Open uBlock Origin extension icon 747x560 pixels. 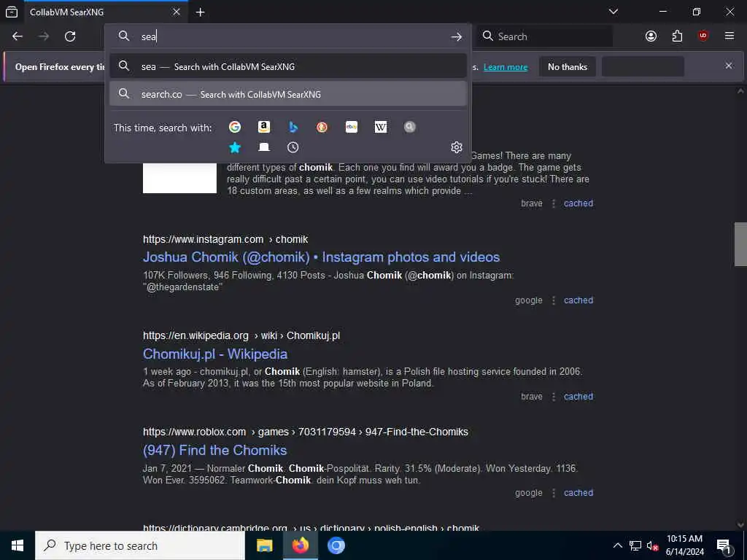coord(703,36)
